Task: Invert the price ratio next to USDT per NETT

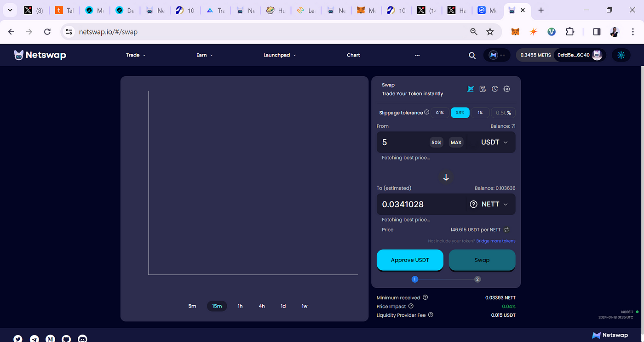Action: click(506, 229)
